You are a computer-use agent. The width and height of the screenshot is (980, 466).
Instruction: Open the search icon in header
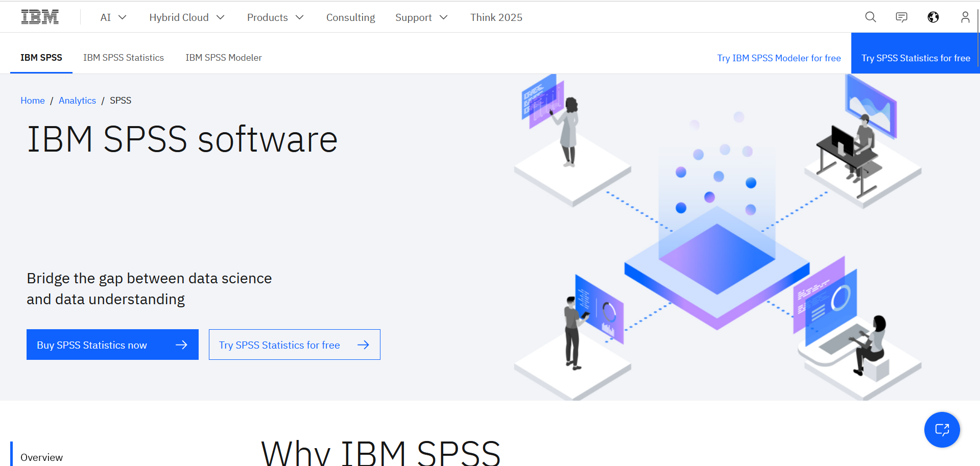pyautogui.click(x=871, y=17)
